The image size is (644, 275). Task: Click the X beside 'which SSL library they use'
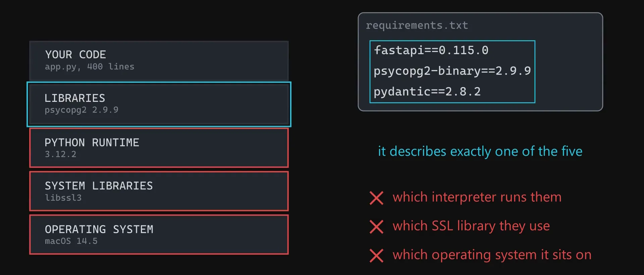click(376, 227)
